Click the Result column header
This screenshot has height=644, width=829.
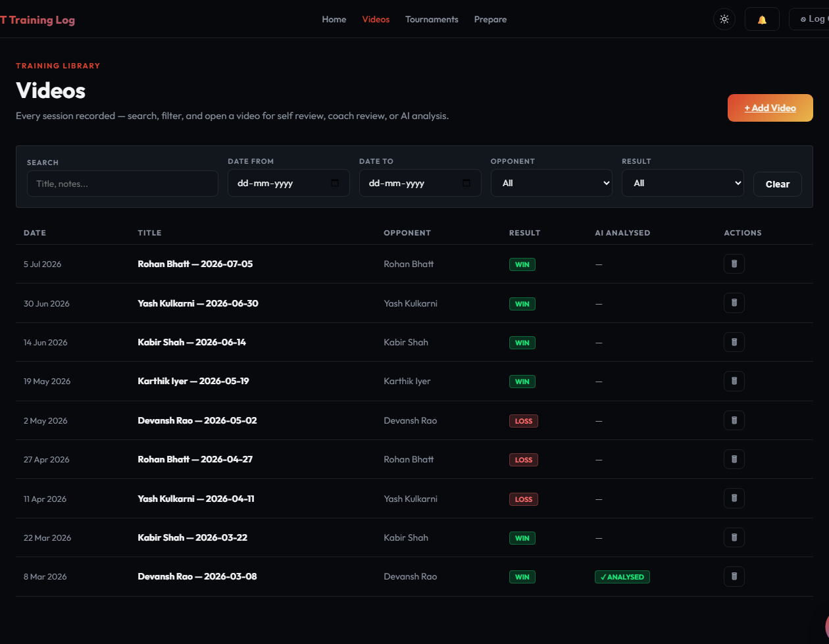(x=524, y=233)
